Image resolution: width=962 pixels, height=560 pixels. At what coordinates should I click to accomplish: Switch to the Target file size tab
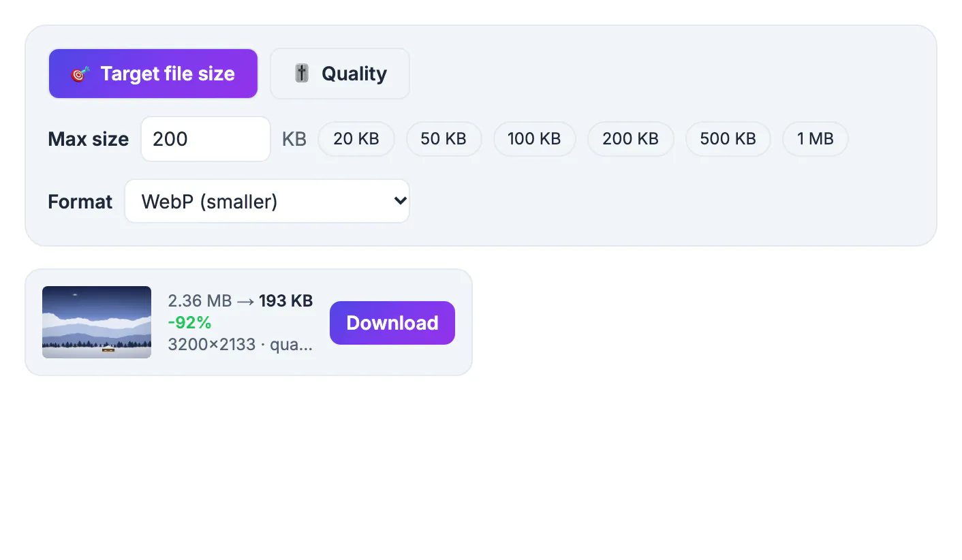click(153, 74)
